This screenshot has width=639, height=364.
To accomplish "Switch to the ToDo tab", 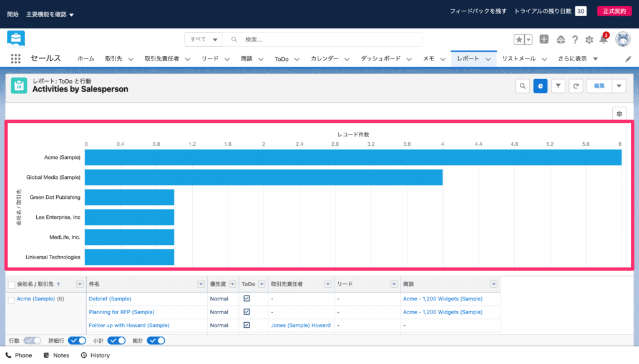I will [281, 59].
